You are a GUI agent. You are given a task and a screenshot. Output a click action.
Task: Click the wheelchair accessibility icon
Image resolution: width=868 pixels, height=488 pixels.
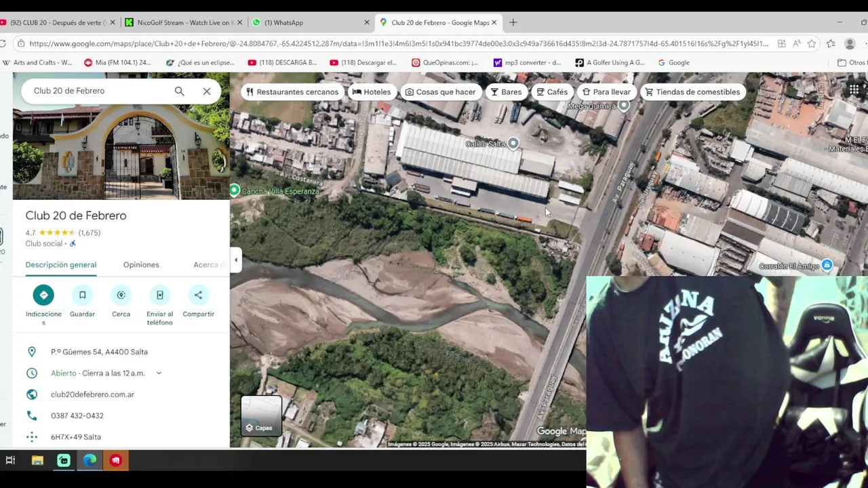[73, 243]
